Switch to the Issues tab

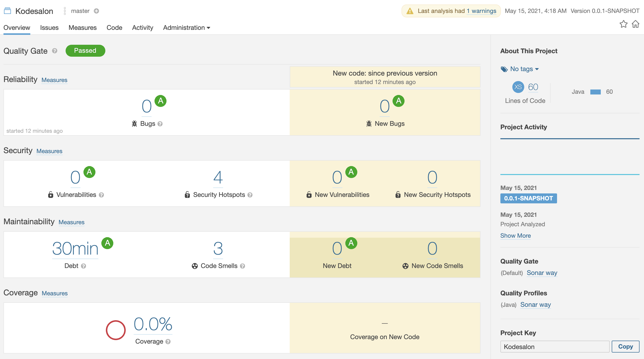click(49, 28)
